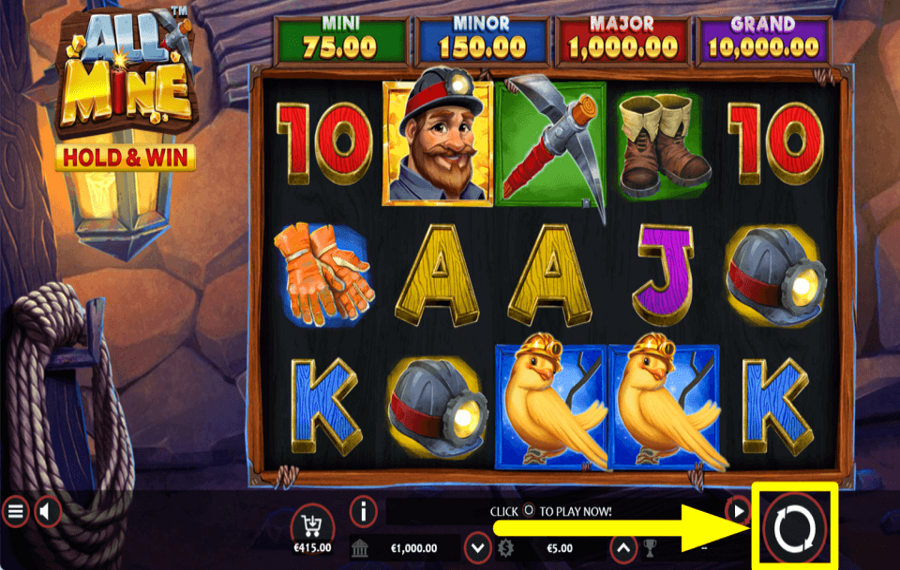This screenshot has width=900, height=570.
Task: Increase the bet with up chevron
Action: click(624, 548)
